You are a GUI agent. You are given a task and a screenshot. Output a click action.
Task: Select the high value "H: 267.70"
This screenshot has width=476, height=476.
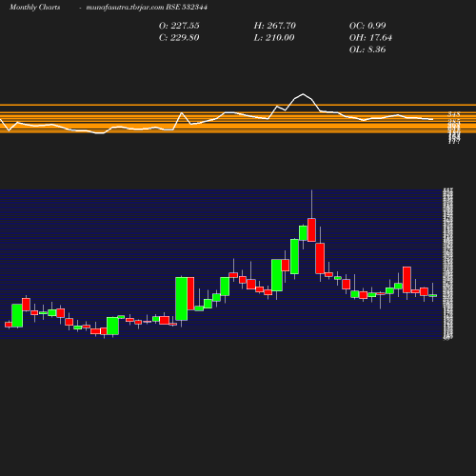click(x=274, y=26)
